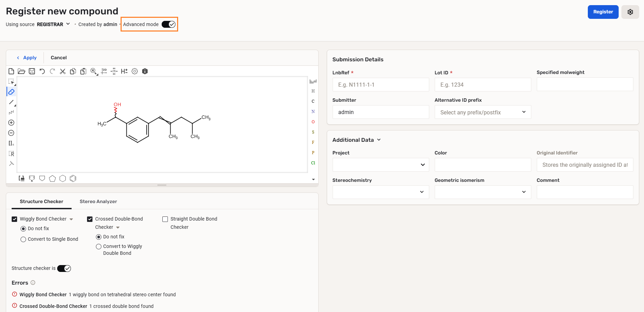Toggle Advanced mode switch
This screenshot has height=312, width=644.
[x=168, y=24]
